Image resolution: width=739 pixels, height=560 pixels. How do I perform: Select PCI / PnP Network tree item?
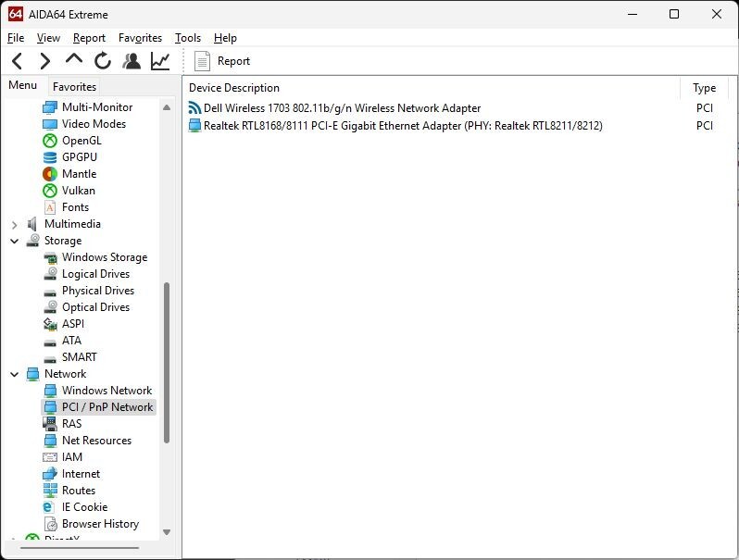(x=107, y=407)
